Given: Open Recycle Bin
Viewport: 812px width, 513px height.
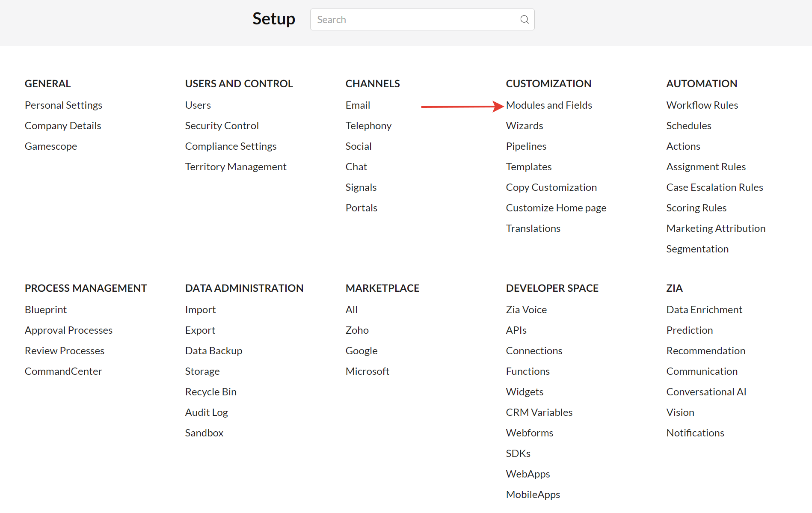Looking at the screenshot, I should [x=210, y=392].
